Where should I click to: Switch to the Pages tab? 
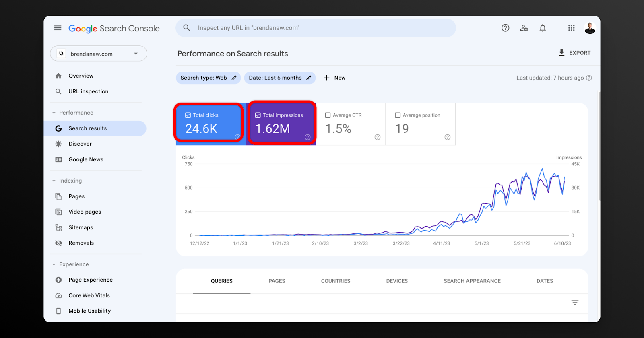(x=277, y=281)
